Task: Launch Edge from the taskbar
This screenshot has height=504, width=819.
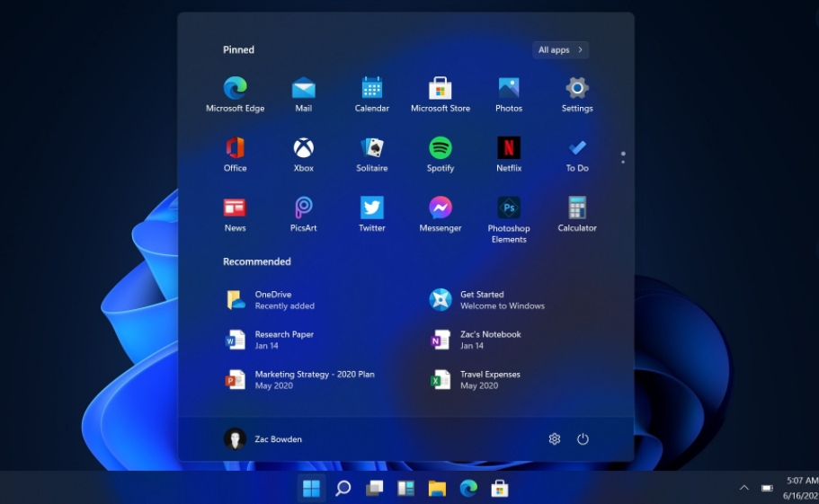Action: click(x=468, y=489)
